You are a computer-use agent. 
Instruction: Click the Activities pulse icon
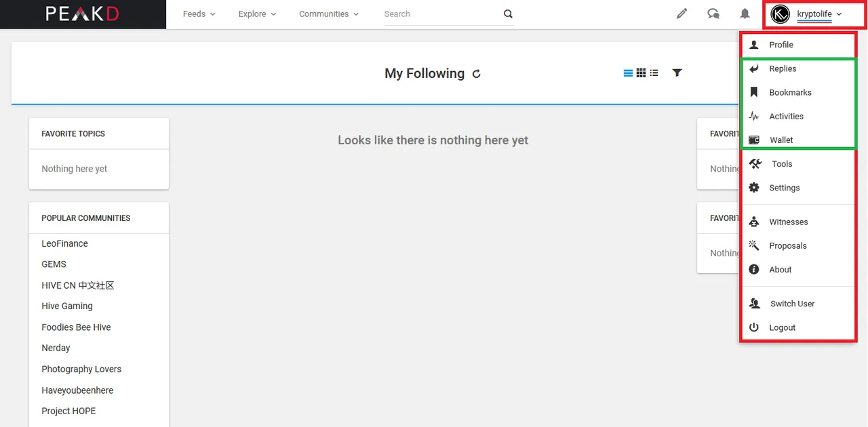click(x=754, y=116)
